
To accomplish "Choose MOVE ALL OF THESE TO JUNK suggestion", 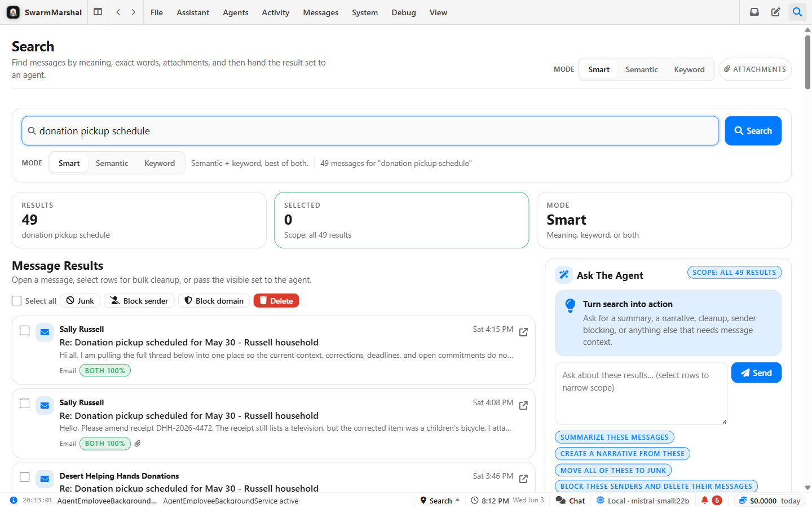I will coord(614,470).
